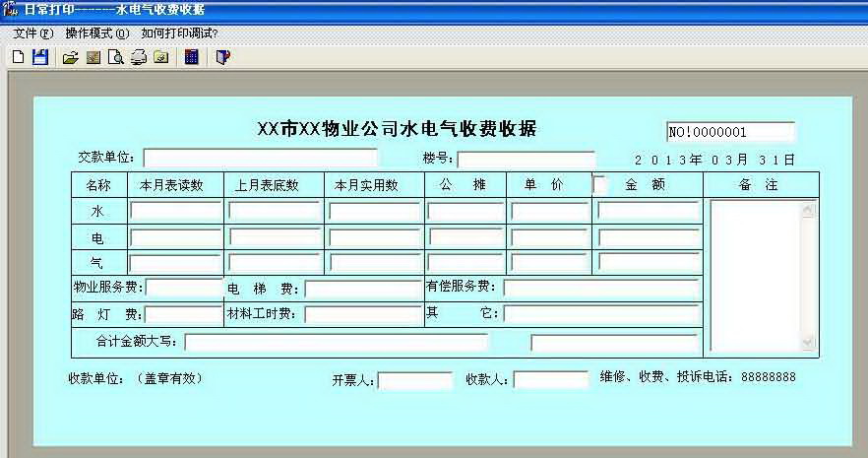Click the Open folder toolbar icon
The image size is (868, 458).
pos(70,57)
